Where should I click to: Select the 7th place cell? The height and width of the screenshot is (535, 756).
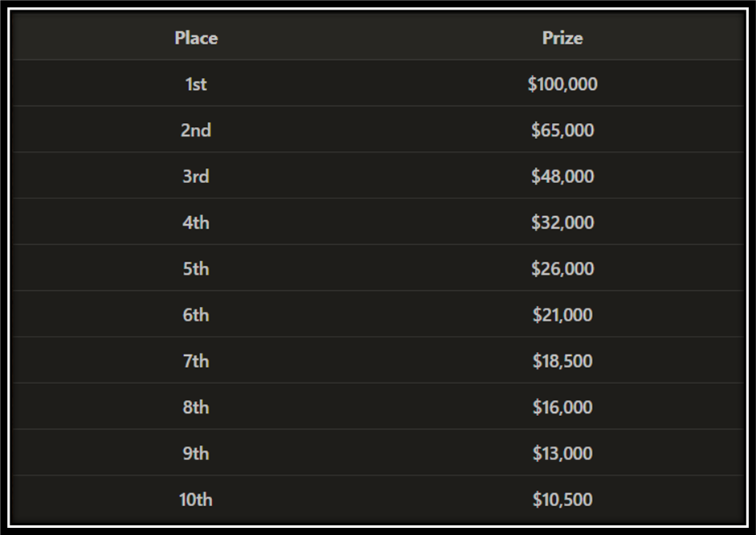pos(196,361)
